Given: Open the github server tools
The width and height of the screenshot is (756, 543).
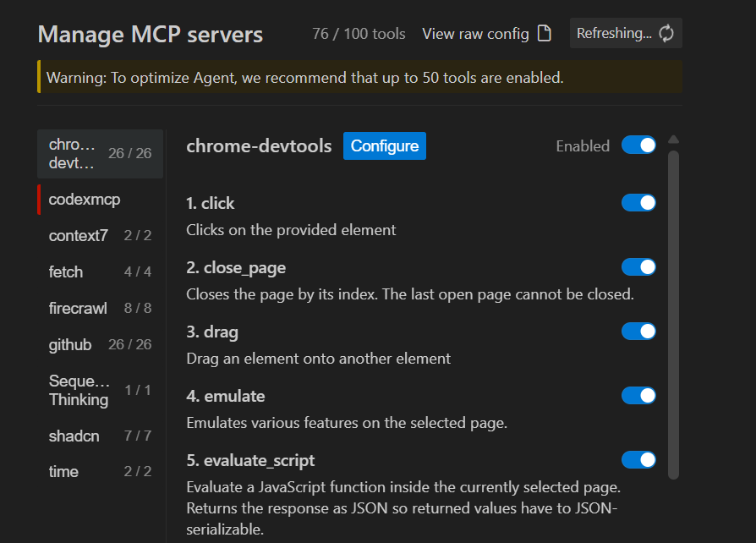Looking at the screenshot, I should (101, 344).
